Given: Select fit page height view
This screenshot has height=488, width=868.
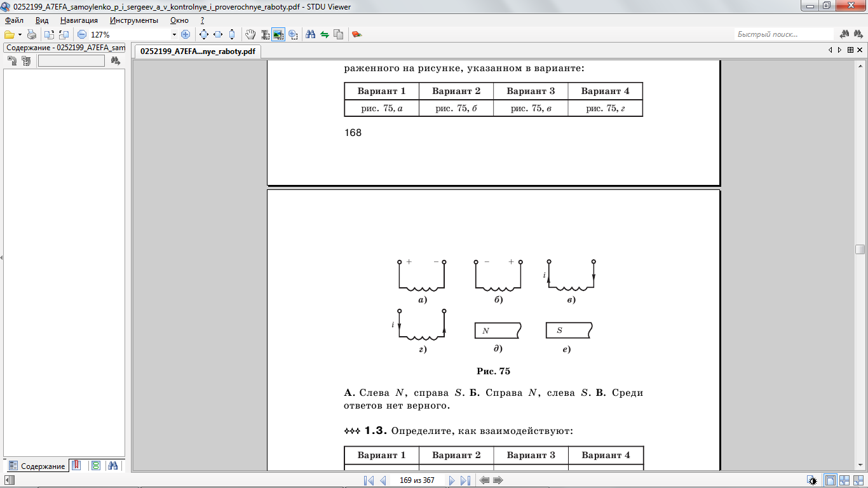Looking at the screenshot, I should coord(232,34).
